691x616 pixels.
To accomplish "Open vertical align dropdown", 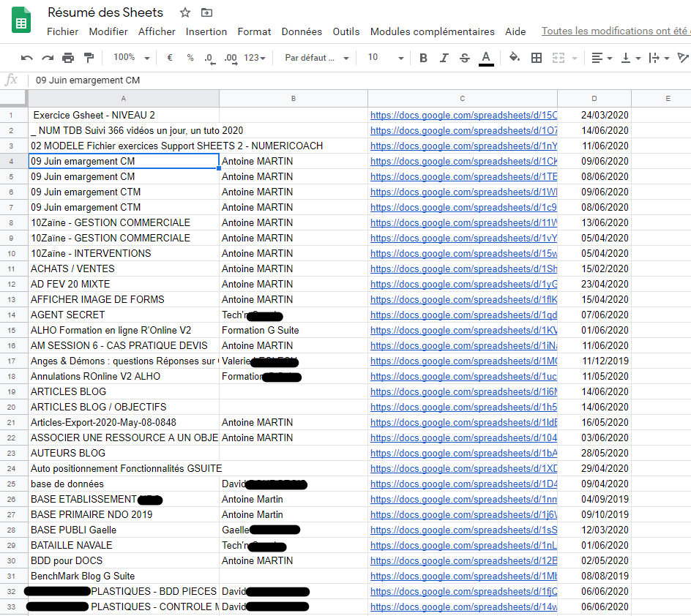I will tap(631, 58).
